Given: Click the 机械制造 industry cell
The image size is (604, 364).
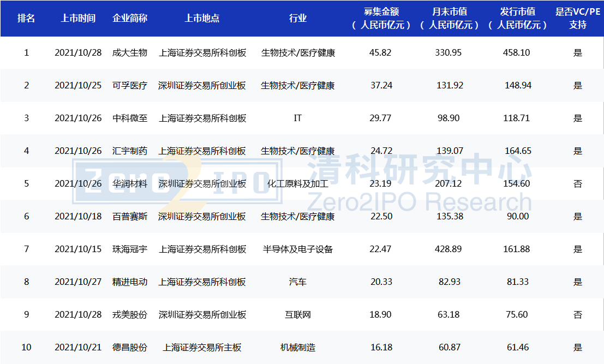Looking at the screenshot, I should coord(298,348).
